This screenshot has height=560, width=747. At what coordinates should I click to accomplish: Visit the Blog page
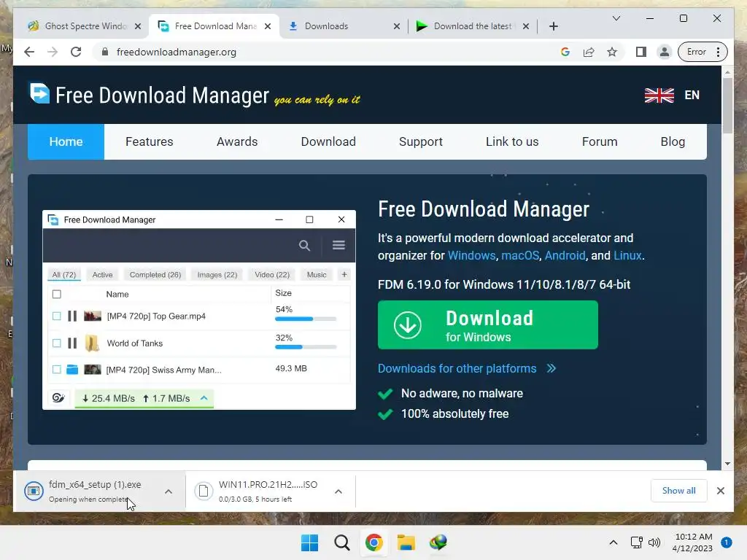673,141
